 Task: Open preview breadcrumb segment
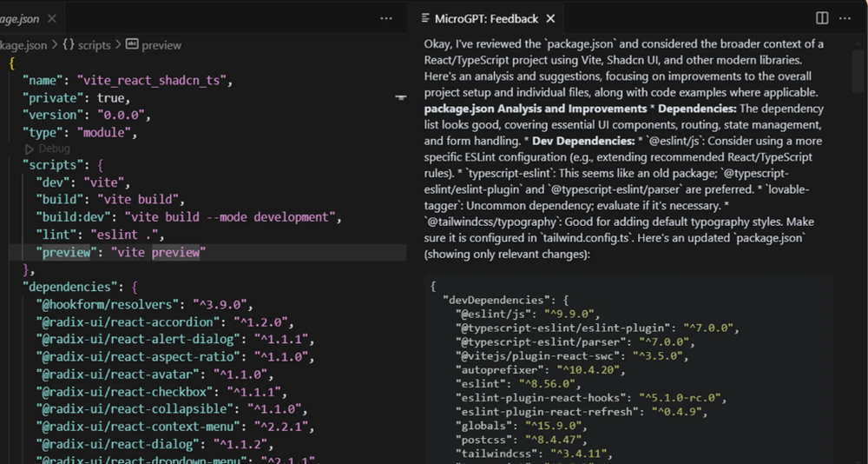pos(161,45)
